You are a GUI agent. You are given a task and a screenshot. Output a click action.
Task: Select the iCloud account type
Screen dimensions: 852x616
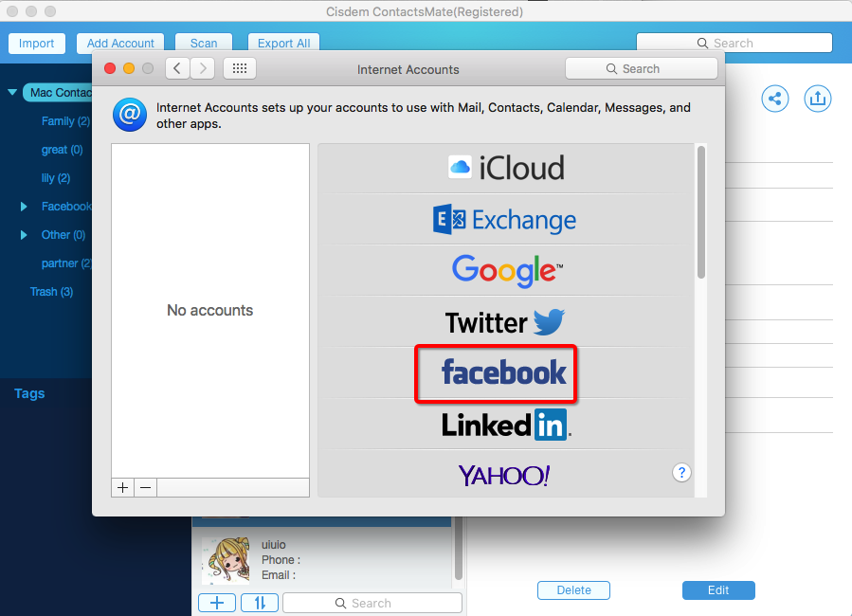point(506,168)
